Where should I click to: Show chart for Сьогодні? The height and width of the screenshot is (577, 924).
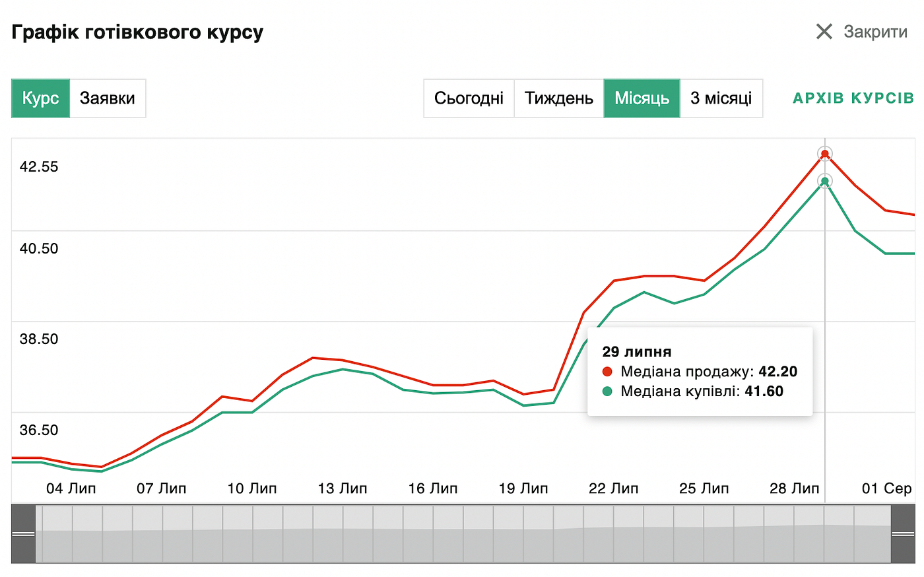point(469,98)
